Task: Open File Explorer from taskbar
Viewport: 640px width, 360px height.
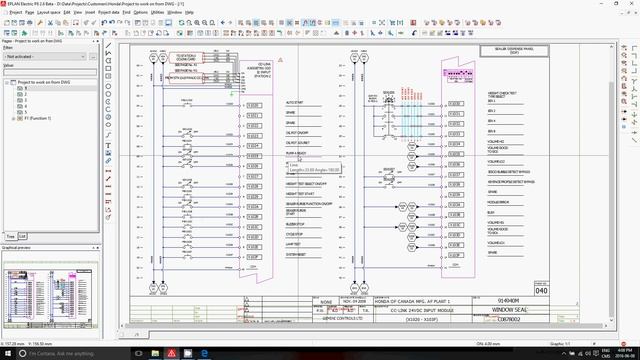Action: pyautogui.click(x=155, y=353)
